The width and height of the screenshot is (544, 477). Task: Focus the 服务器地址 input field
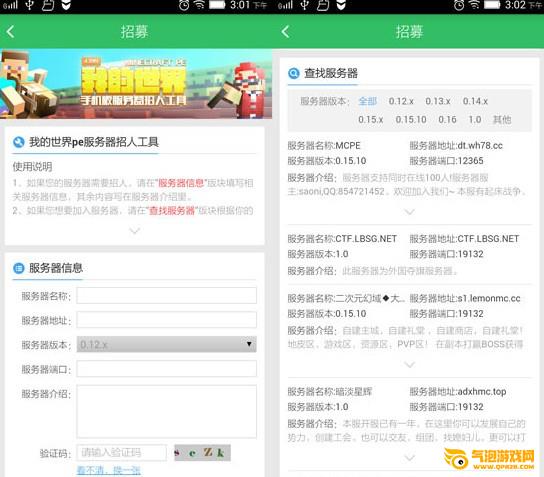[x=167, y=320]
